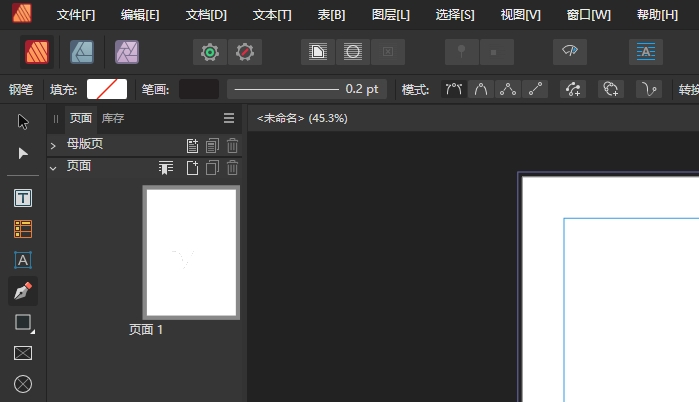Add a new master page
Image resolution: width=699 pixels, height=402 pixels.
192,145
